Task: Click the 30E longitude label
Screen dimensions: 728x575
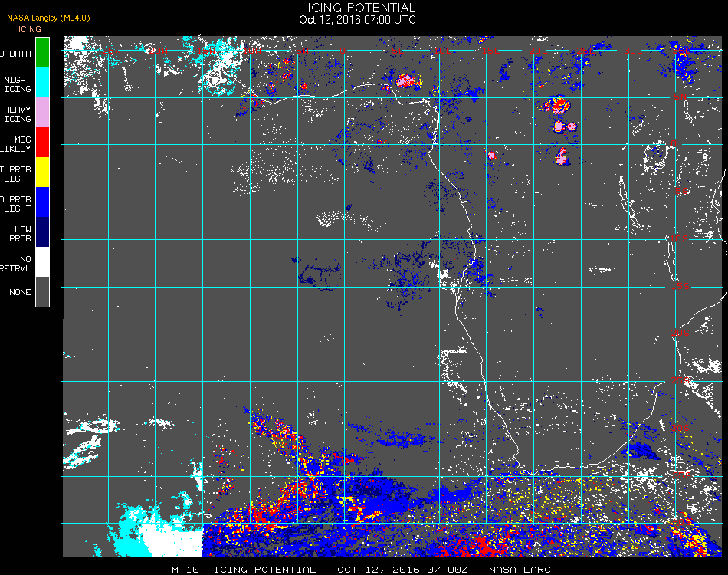Action: [x=633, y=50]
